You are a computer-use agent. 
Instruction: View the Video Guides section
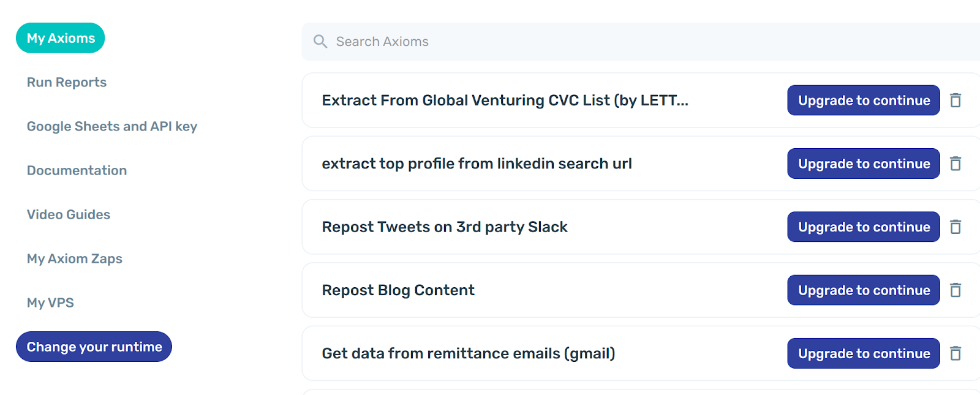click(x=69, y=214)
